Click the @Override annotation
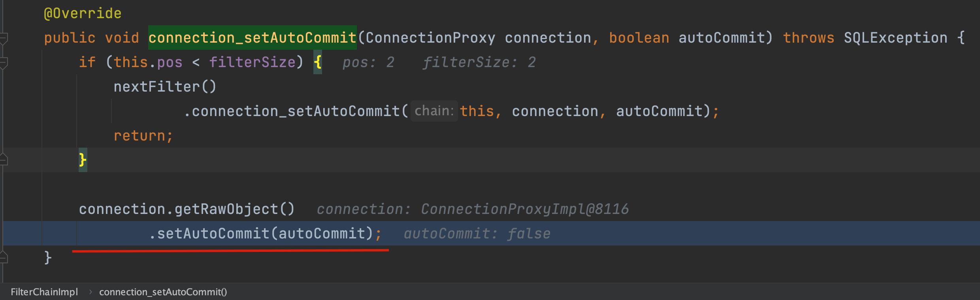The image size is (980, 300). (x=83, y=13)
